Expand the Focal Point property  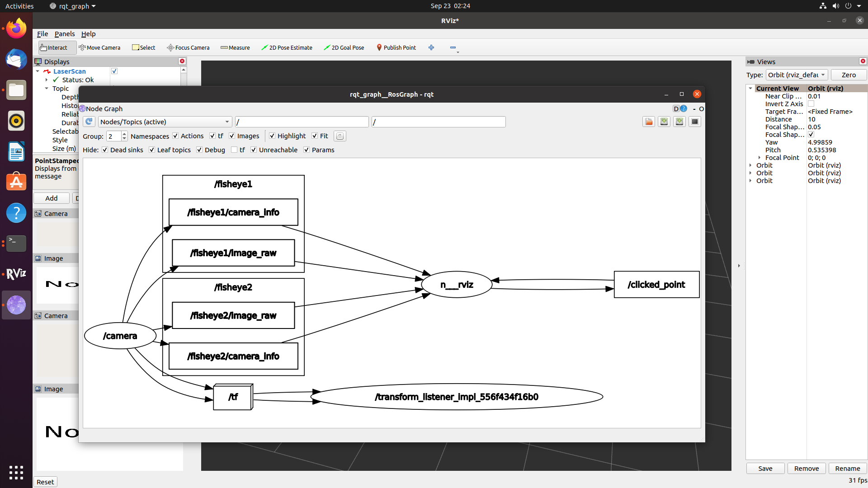[759, 158]
